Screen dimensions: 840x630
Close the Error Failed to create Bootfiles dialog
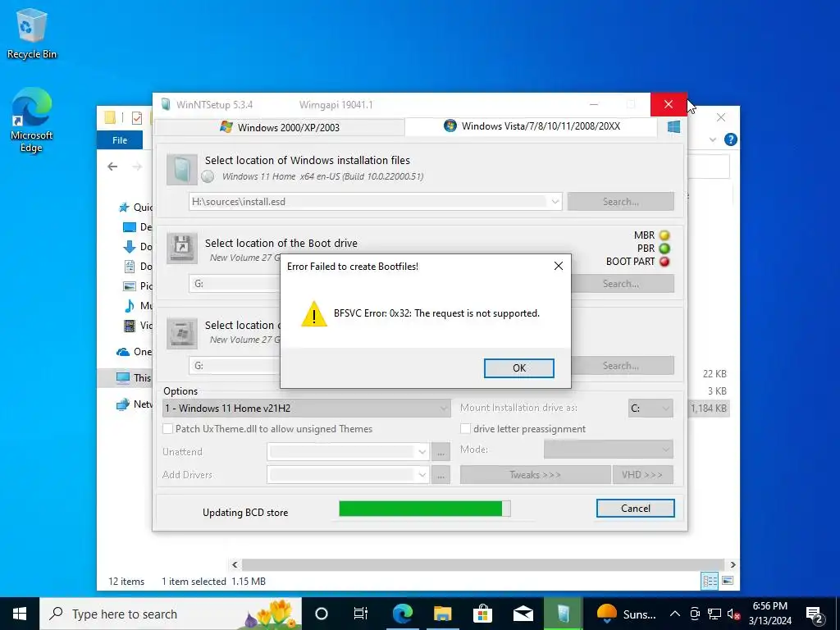click(x=558, y=266)
